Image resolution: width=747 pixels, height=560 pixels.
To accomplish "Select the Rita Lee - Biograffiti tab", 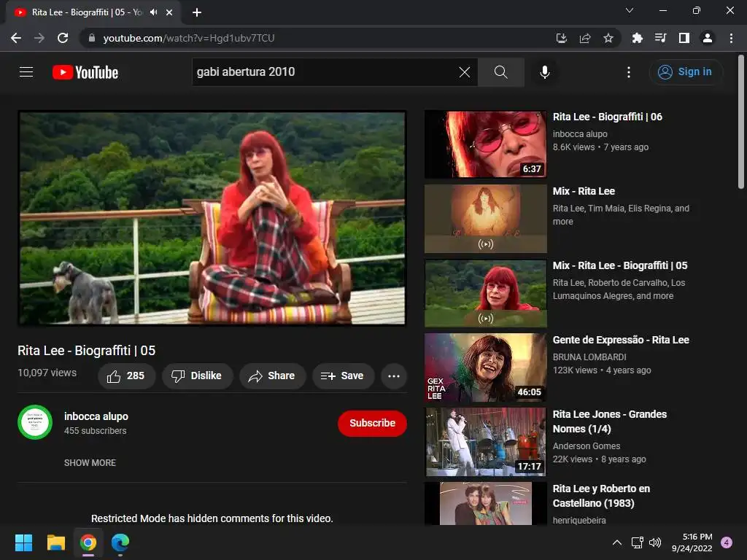I will coord(93,12).
